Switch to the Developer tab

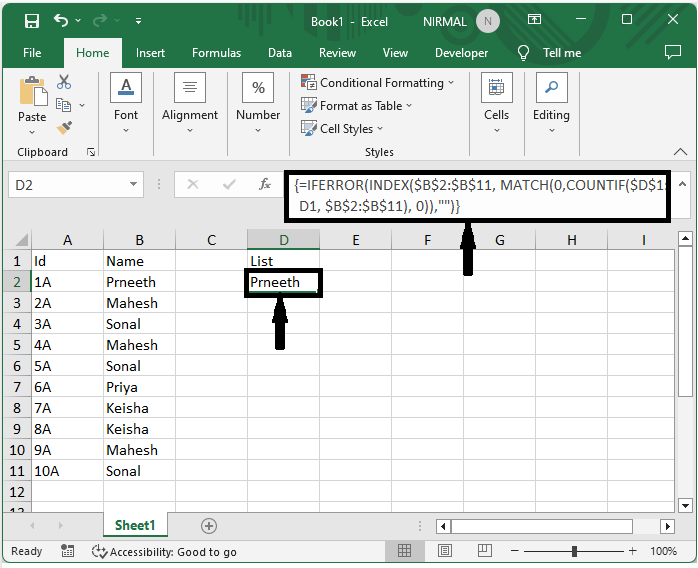[x=461, y=53]
